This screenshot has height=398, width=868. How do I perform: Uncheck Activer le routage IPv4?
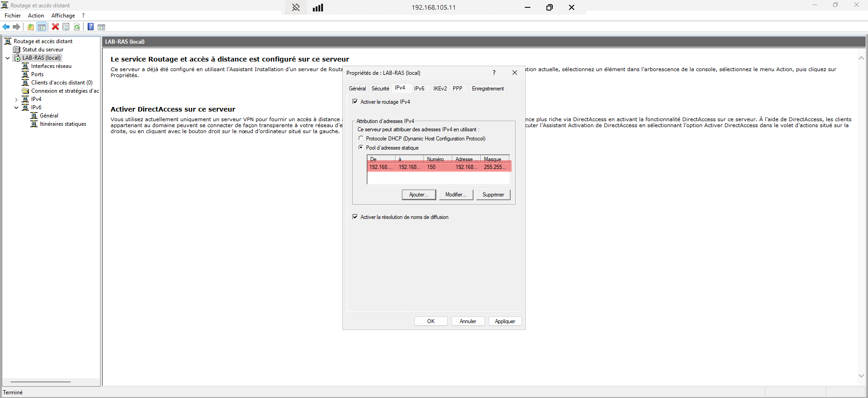tap(355, 102)
